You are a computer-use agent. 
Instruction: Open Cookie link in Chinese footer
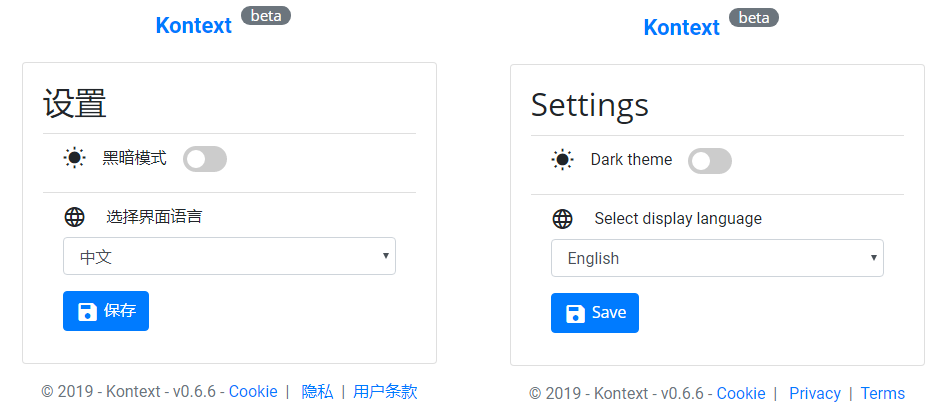click(253, 391)
